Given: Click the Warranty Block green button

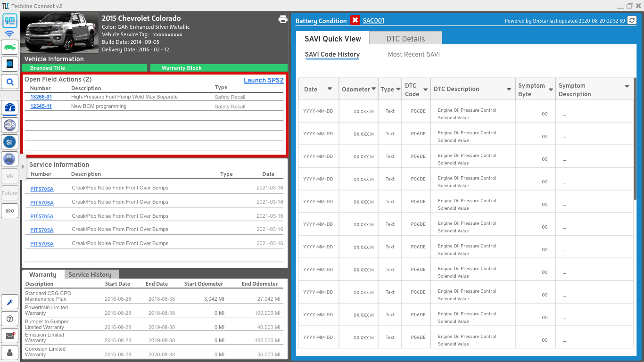Looking at the screenshot, I should coord(219,68).
